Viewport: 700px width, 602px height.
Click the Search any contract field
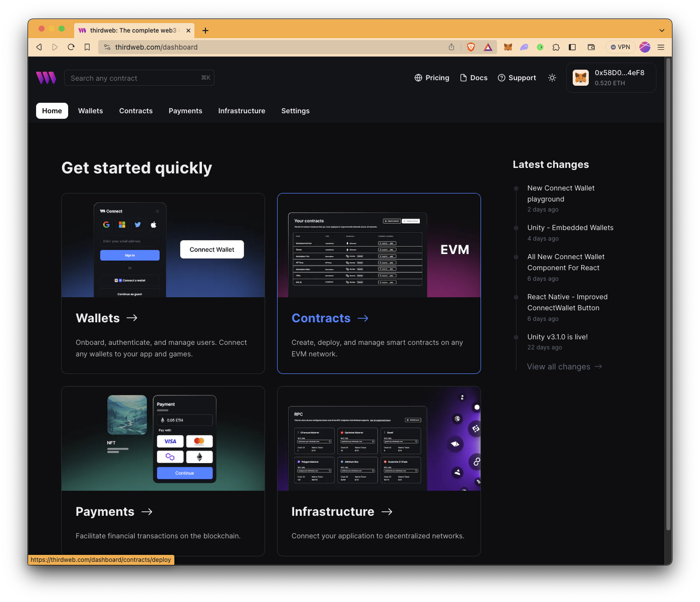[139, 78]
